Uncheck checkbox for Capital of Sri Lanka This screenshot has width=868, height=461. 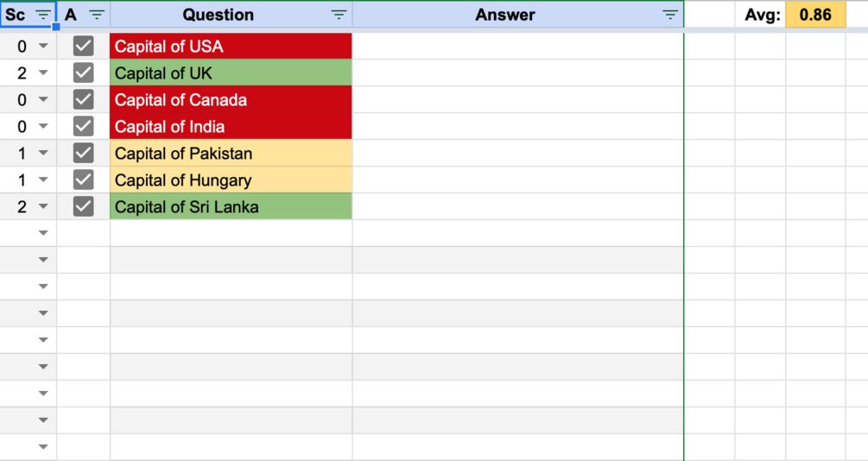point(84,206)
